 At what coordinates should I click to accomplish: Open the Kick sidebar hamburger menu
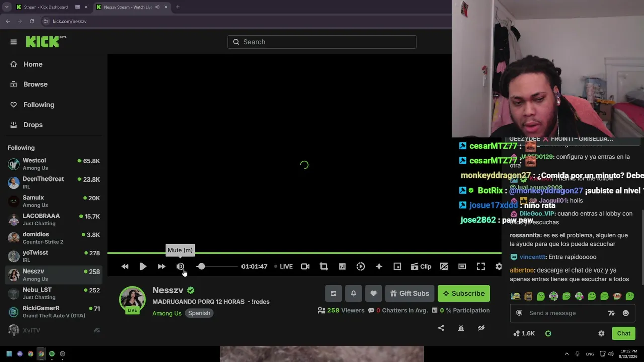(14, 42)
